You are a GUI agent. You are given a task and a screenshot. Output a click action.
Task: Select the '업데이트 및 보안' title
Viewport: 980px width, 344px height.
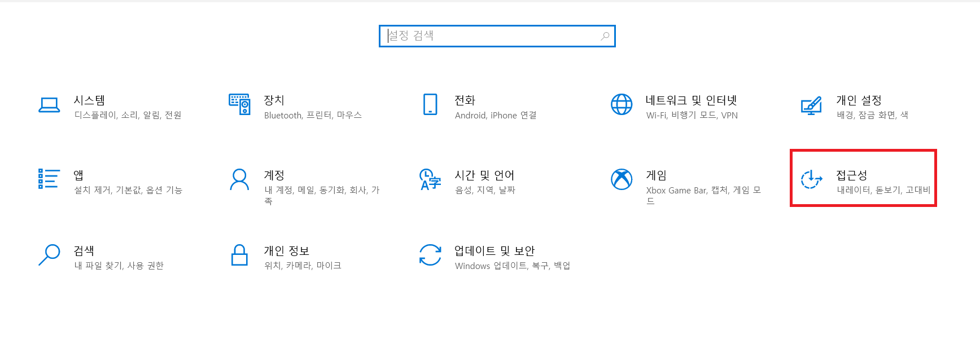[x=495, y=251]
